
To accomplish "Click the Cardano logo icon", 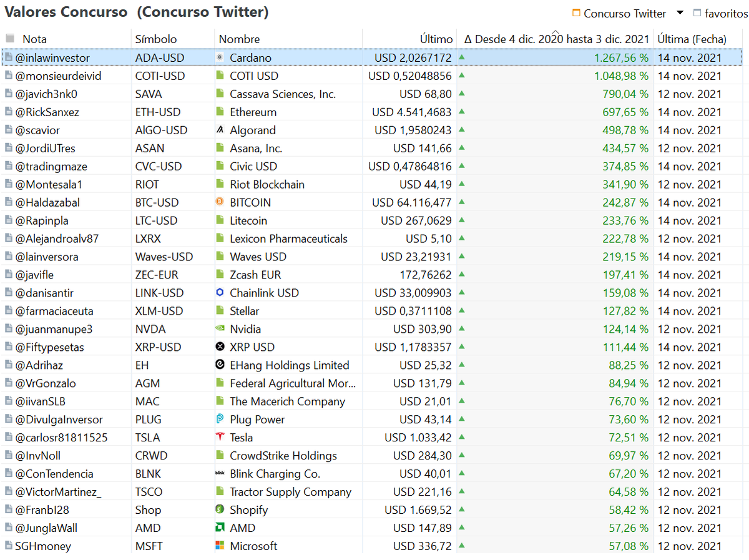I will point(220,57).
